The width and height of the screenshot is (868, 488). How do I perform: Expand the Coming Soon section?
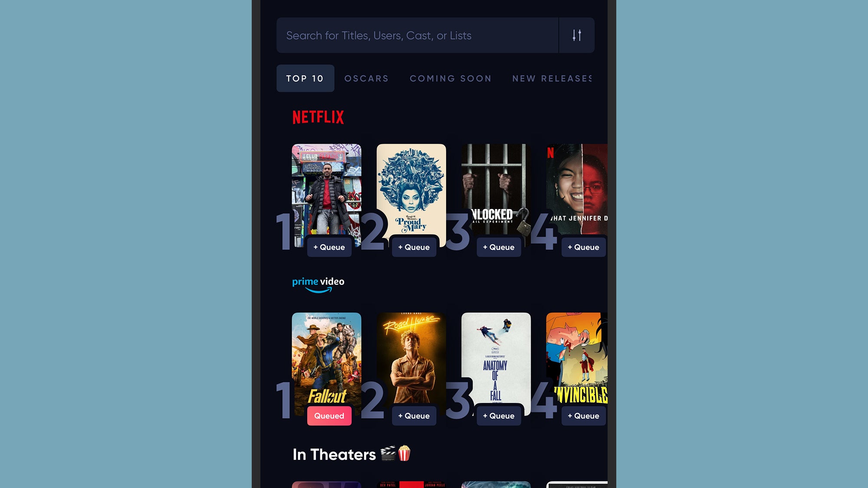tap(450, 78)
